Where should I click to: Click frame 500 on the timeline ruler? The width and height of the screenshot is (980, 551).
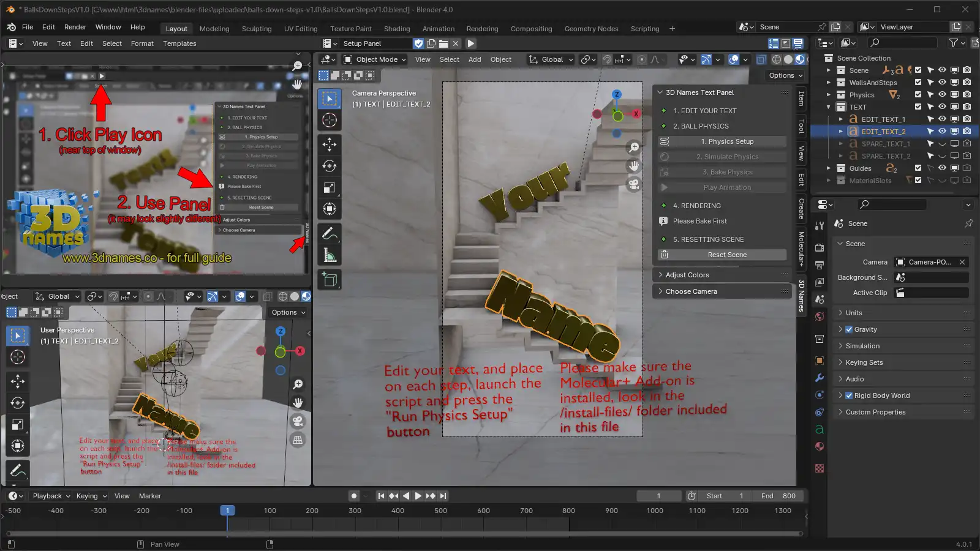[440, 511]
